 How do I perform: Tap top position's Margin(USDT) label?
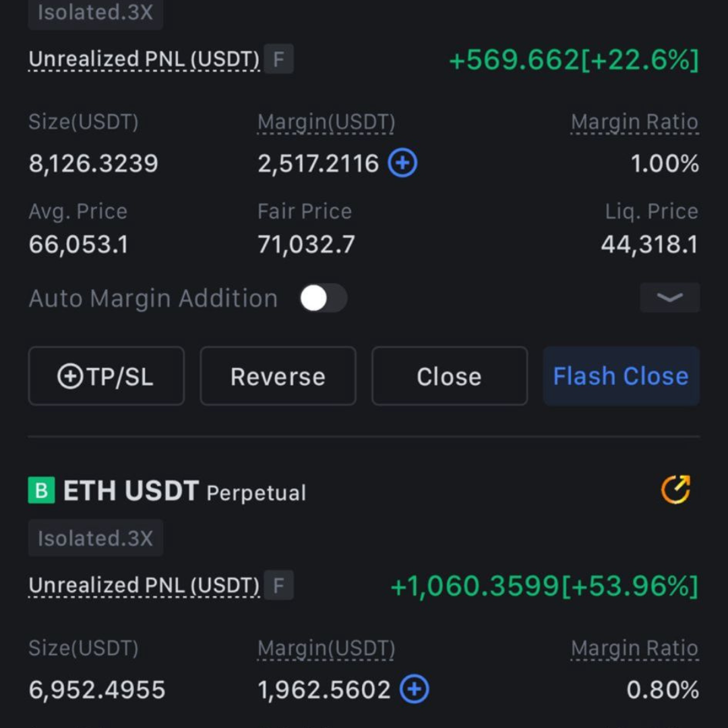tap(326, 123)
